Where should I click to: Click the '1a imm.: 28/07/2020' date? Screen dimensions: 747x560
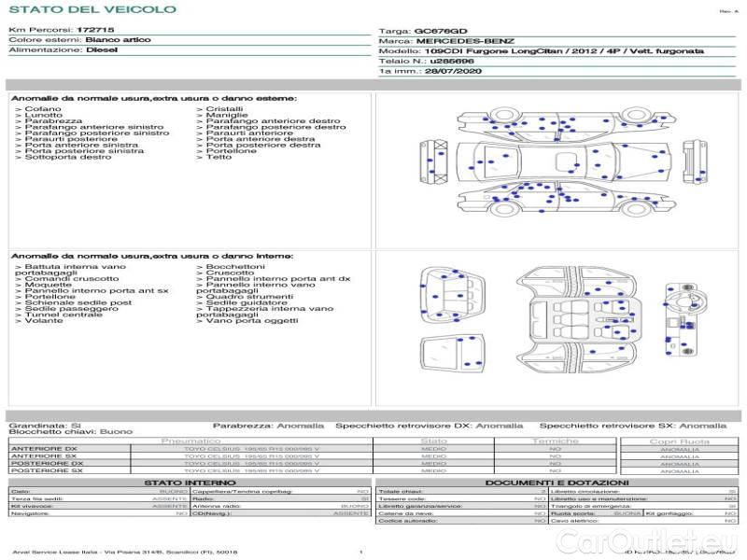430,71
